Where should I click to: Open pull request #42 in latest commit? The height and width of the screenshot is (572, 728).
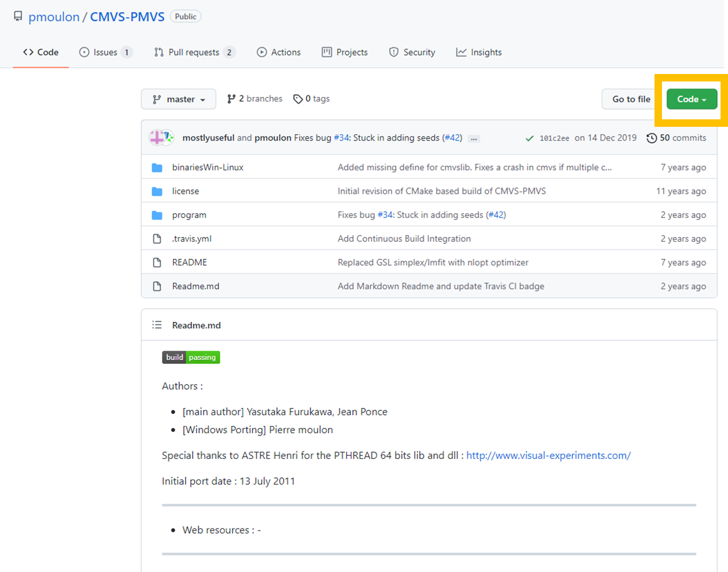452,138
